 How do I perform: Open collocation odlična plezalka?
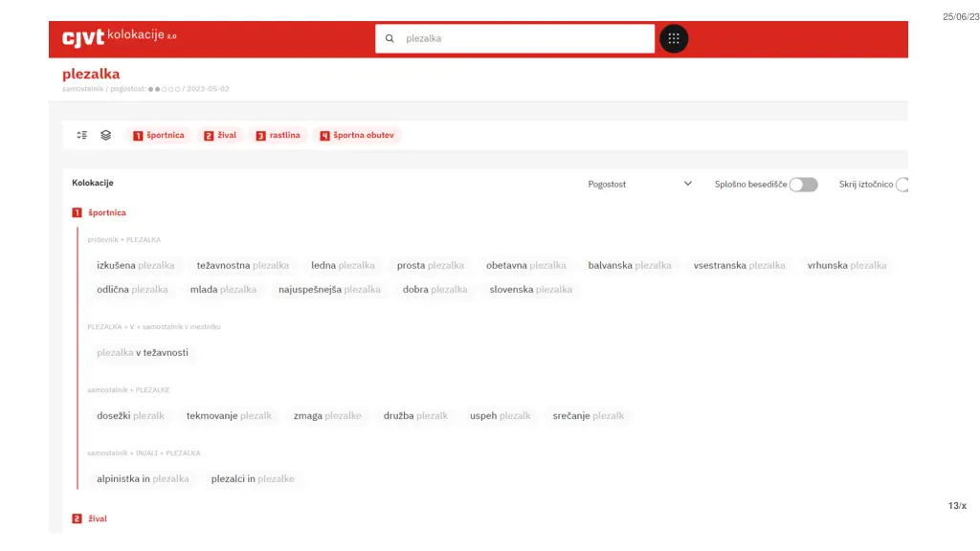132,290
